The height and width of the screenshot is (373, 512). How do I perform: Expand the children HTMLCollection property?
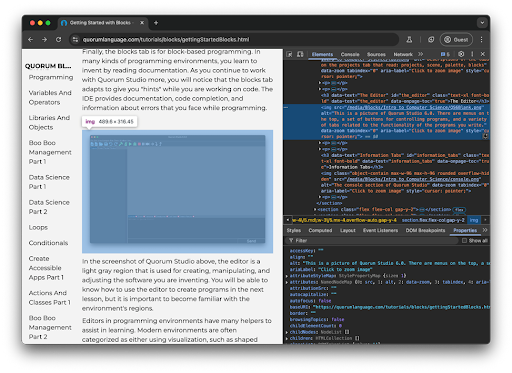click(x=287, y=338)
